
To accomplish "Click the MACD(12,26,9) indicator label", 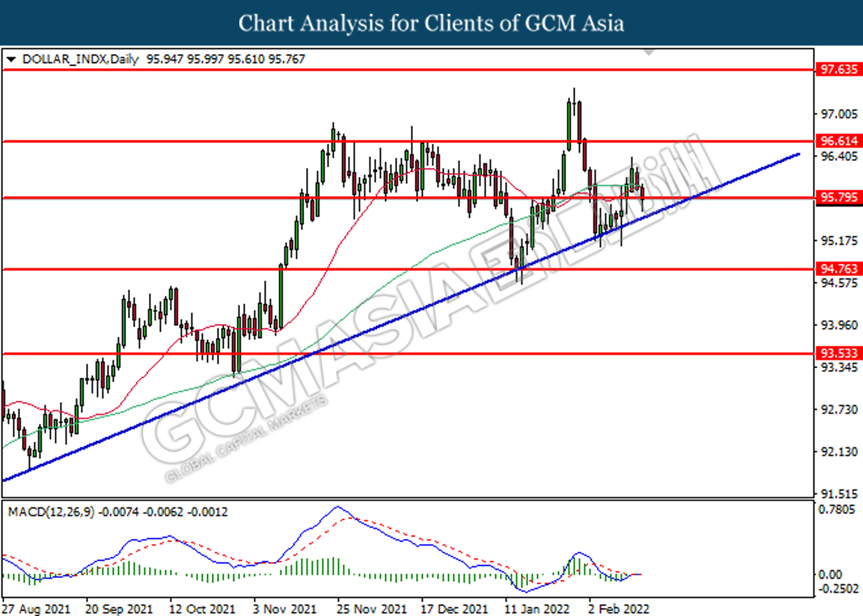I will point(51,512).
